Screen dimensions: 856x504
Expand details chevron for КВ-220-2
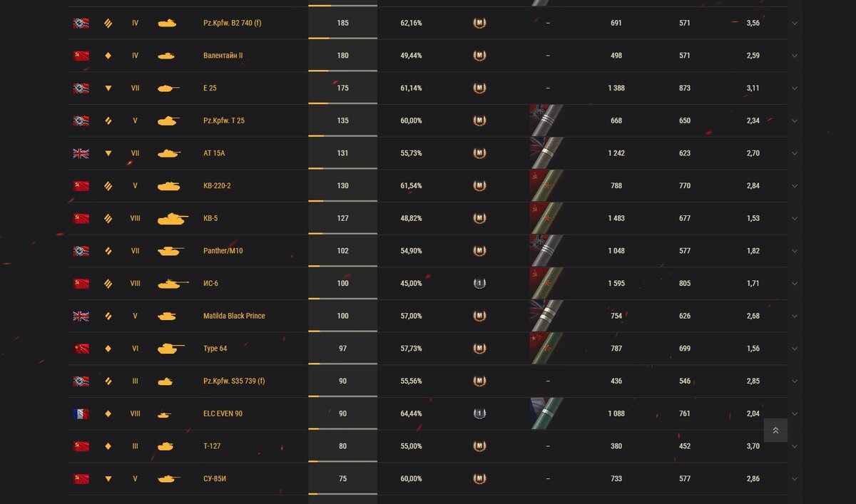tap(795, 186)
